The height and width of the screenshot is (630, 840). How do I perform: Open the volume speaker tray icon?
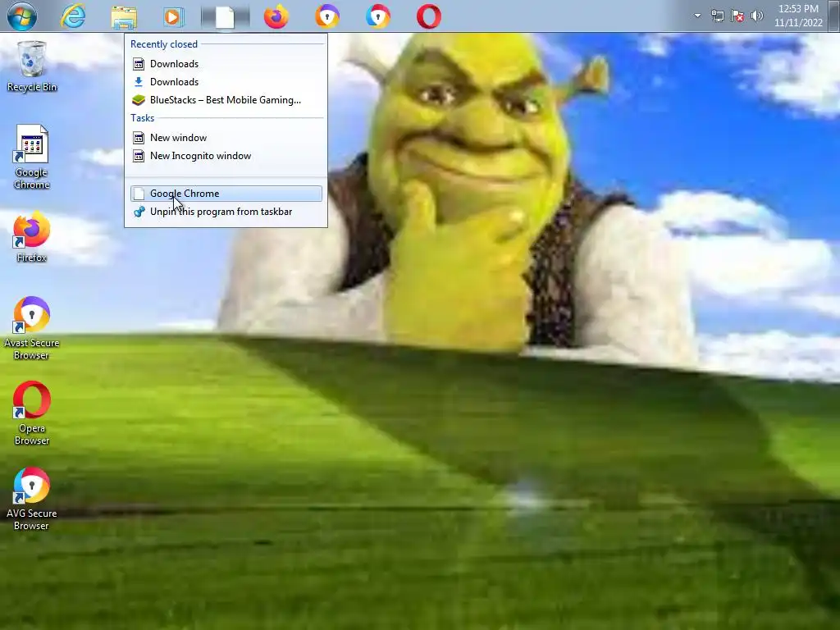(756, 16)
